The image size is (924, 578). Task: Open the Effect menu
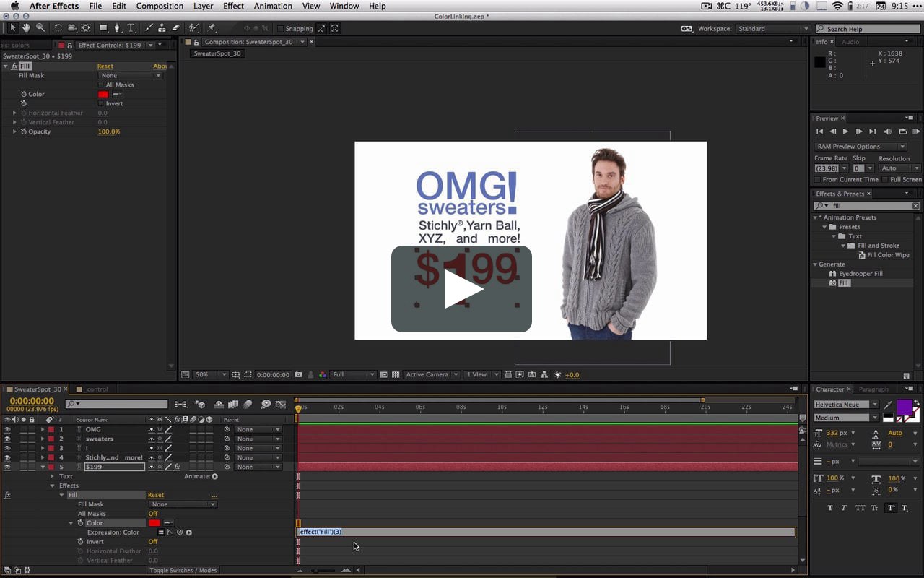point(233,6)
